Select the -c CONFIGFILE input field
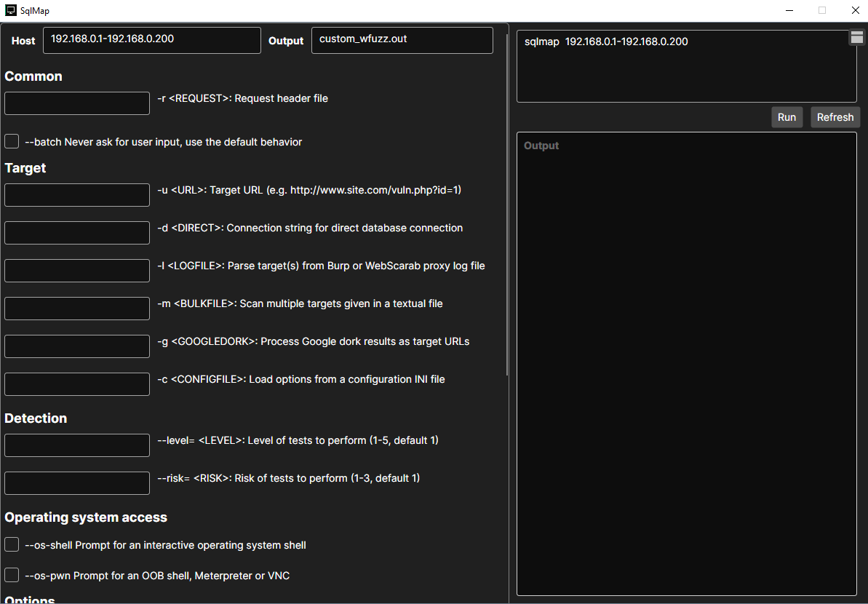Screen dimensions: 868x604 pyautogui.click(x=77, y=384)
